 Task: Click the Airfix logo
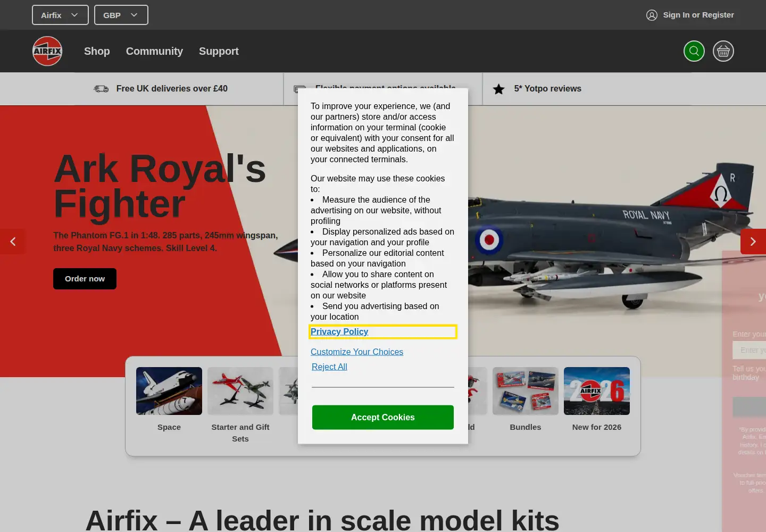click(47, 51)
